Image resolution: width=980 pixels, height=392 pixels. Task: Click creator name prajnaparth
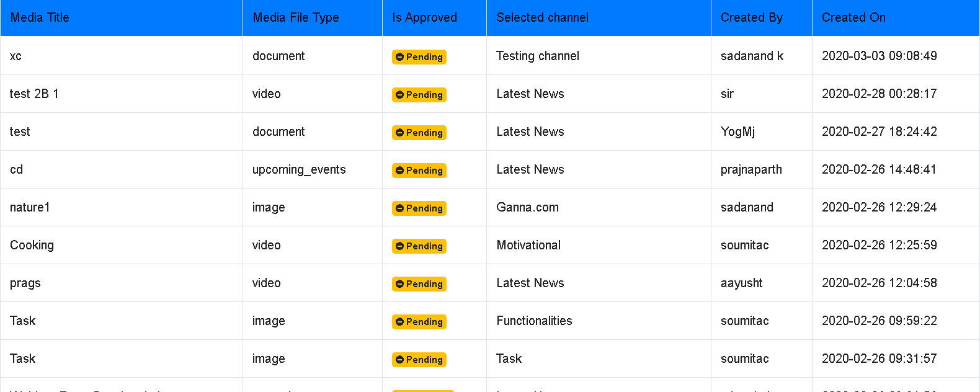tap(751, 169)
